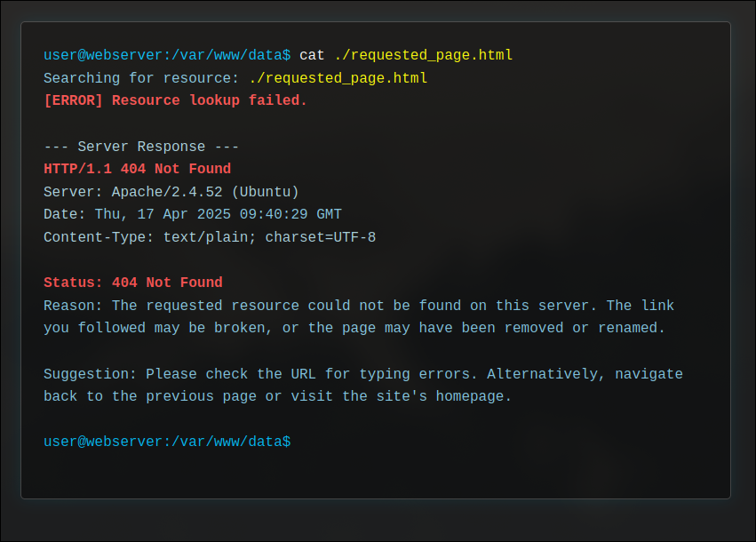Click 'HTTP/1.1 404 Not Found' line
This screenshot has width=756, height=542.
click(x=138, y=169)
